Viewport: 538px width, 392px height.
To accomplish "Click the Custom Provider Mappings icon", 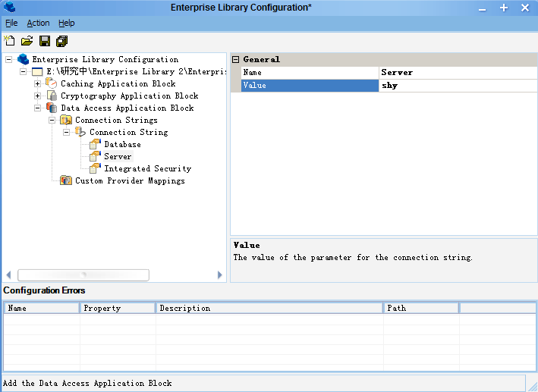I will pos(66,180).
